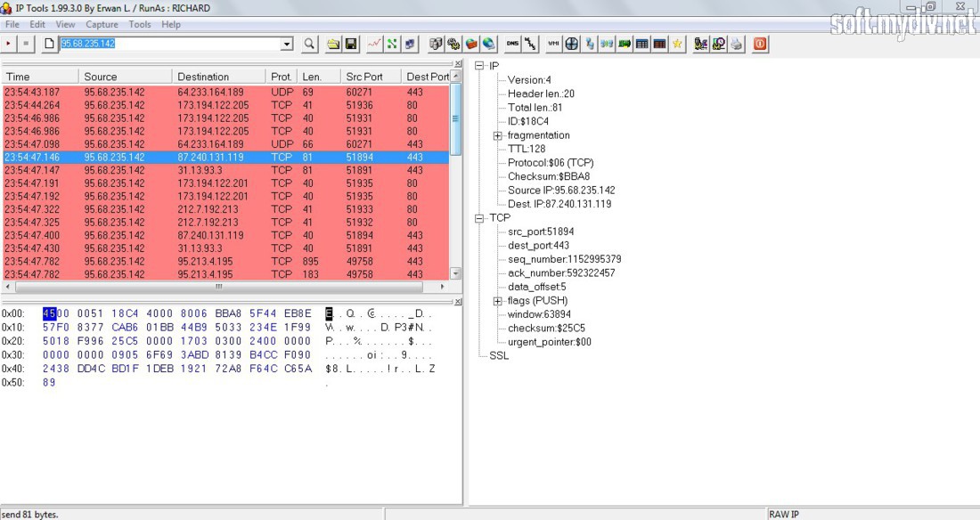Open the Tools menu
980x520 pixels.
click(x=140, y=24)
